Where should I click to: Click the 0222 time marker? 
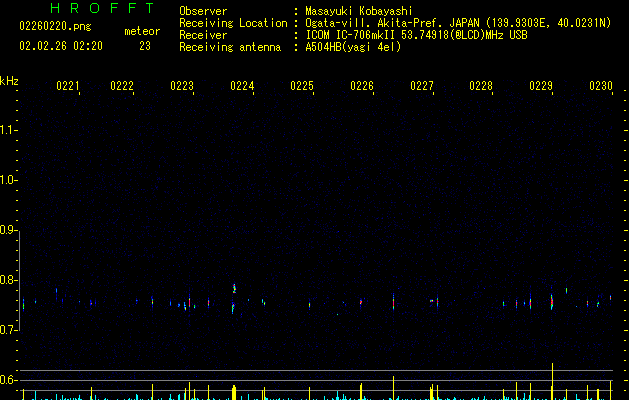click(x=122, y=85)
